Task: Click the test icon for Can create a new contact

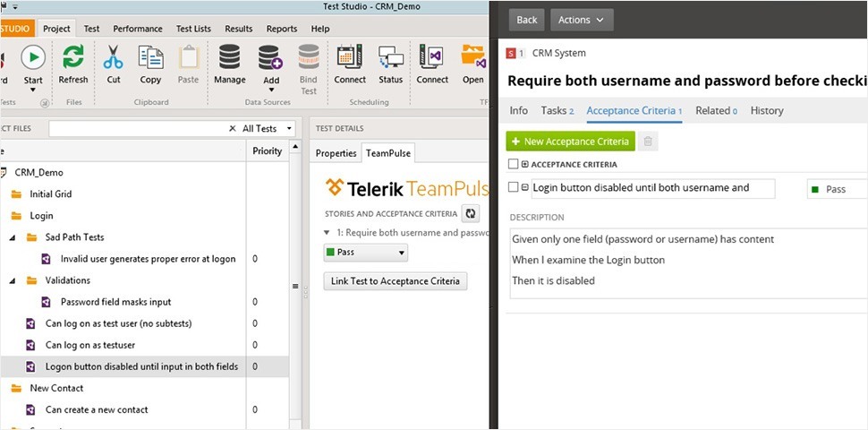Action: point(31,410)
